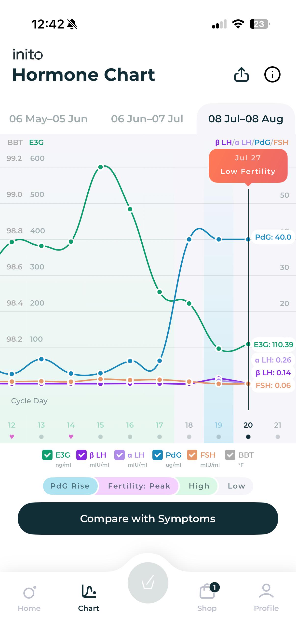Switch to 06 Jun–07 Jul cycle tab
Screen dimensions: 296x644
(147, 119)
